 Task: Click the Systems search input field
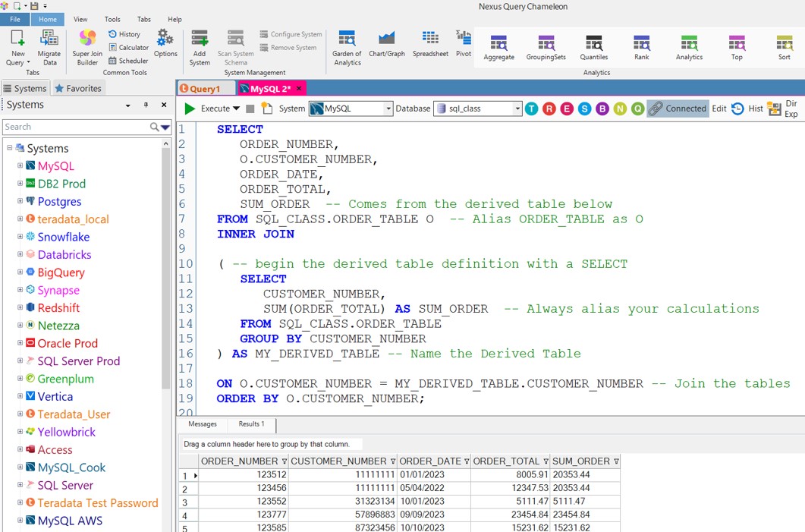pyautogui.click(x=76, y=127)
